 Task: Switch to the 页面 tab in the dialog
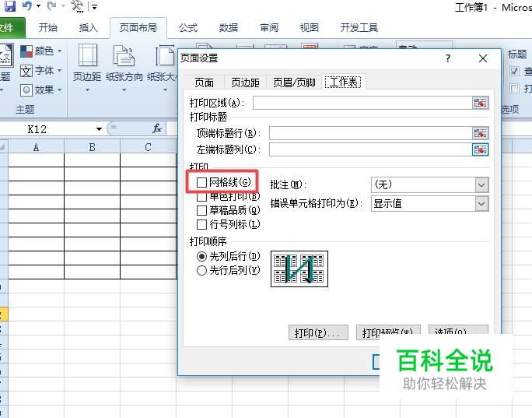[205, 83]
